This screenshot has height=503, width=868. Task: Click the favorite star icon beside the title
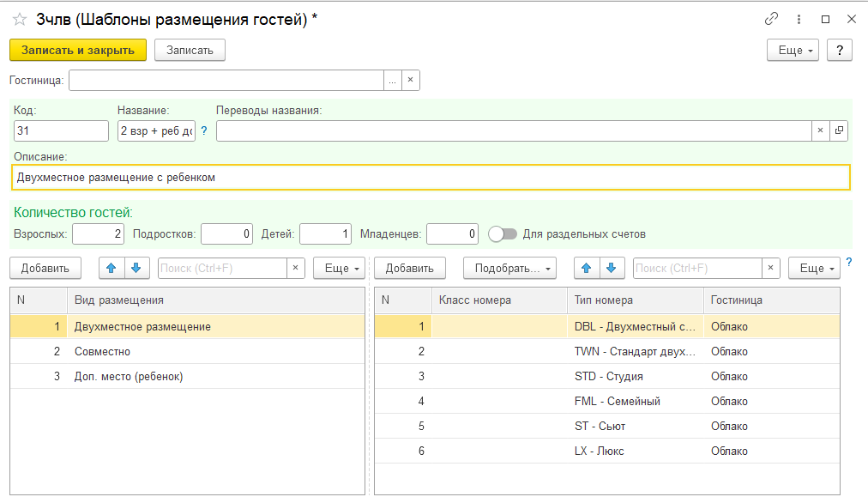(x=19, y=19)
